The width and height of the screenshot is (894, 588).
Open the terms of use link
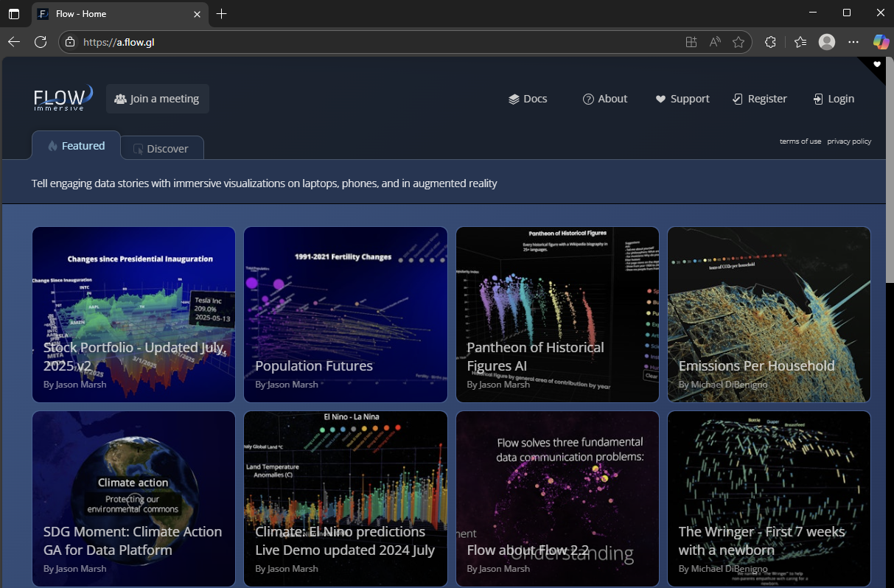(800, 141)
